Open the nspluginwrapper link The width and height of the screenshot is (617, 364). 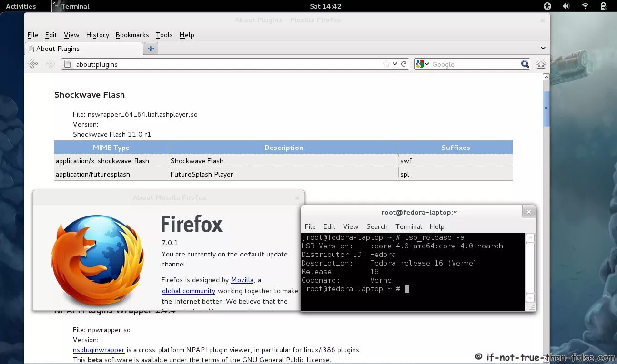click(99, 350)
